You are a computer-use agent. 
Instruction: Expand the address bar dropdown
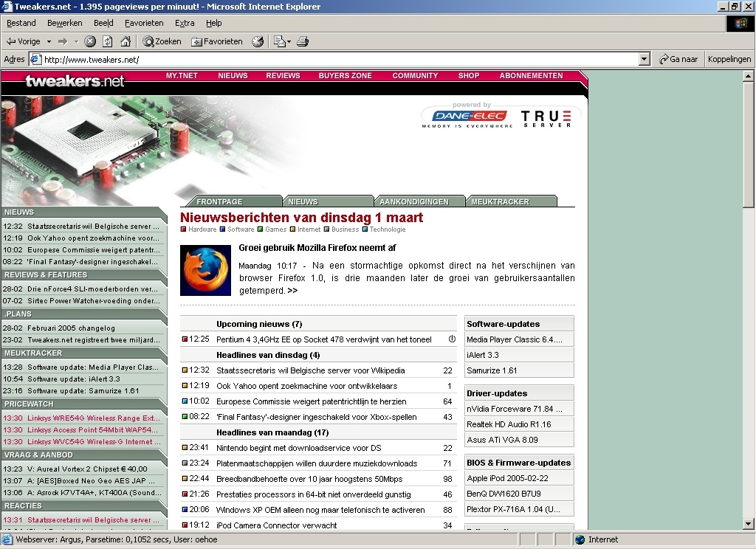644,59
